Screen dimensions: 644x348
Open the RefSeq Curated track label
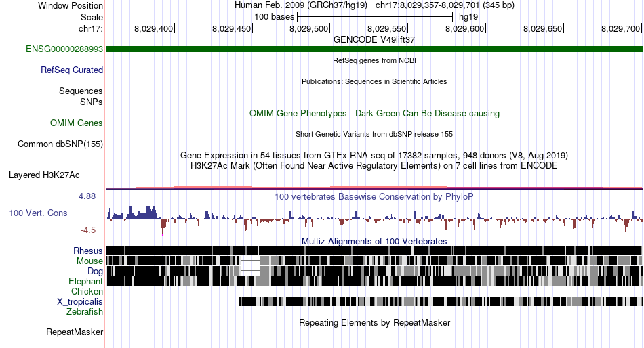pyautogui.click(x=71, y=70)
